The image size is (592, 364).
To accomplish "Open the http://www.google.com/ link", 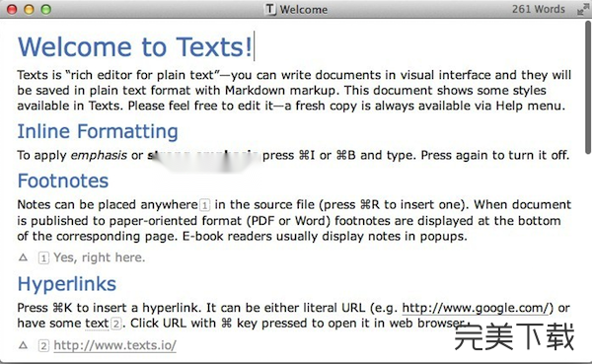I will pyautogui.click(x=475, y=308).
